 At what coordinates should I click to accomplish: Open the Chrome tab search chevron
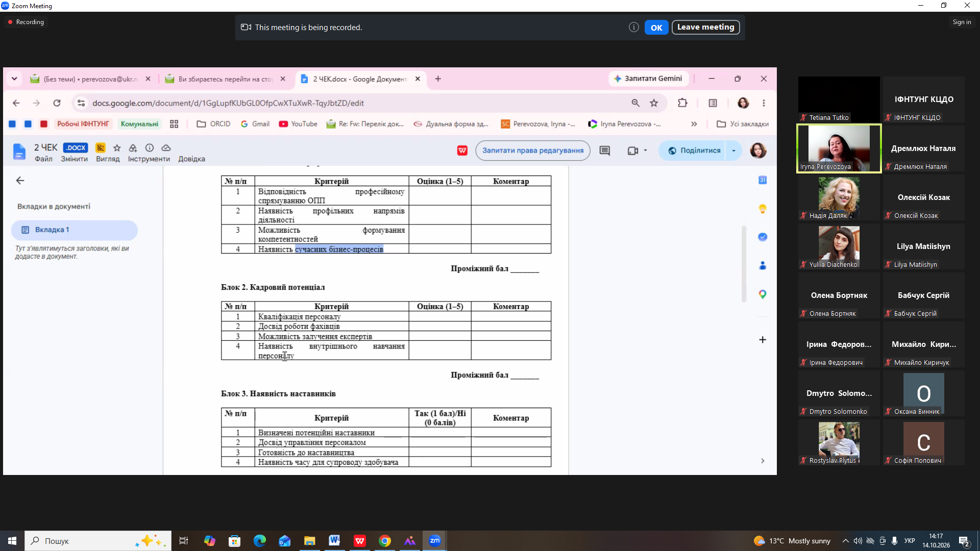(14, 79)
